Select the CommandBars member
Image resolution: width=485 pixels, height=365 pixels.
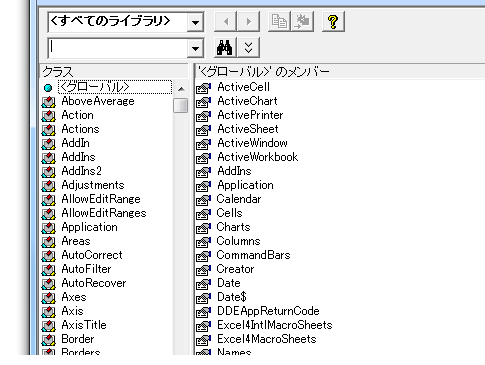253,255
